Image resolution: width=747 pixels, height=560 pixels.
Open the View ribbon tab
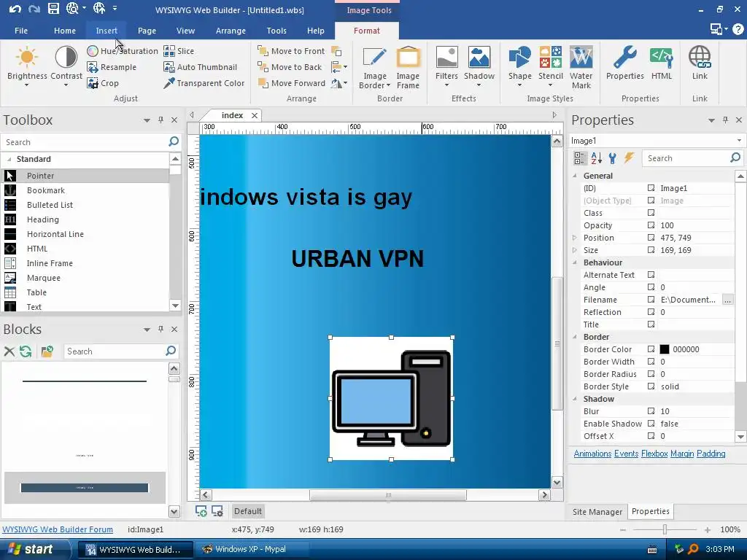[x=185, y=31]
